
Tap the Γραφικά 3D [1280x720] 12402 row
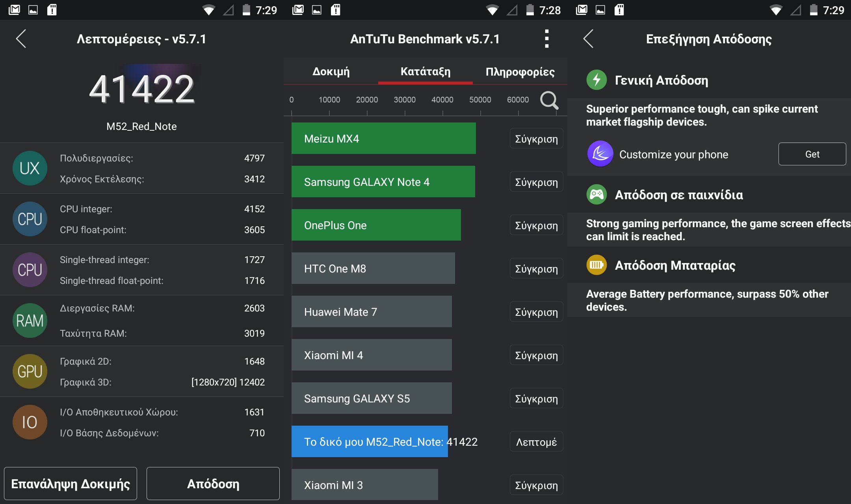[162, 382]
